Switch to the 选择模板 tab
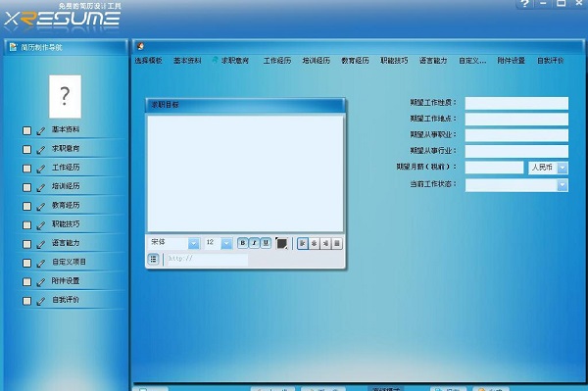Image resolution: width=588 pixels, height=391 pixels. point(149,61)
